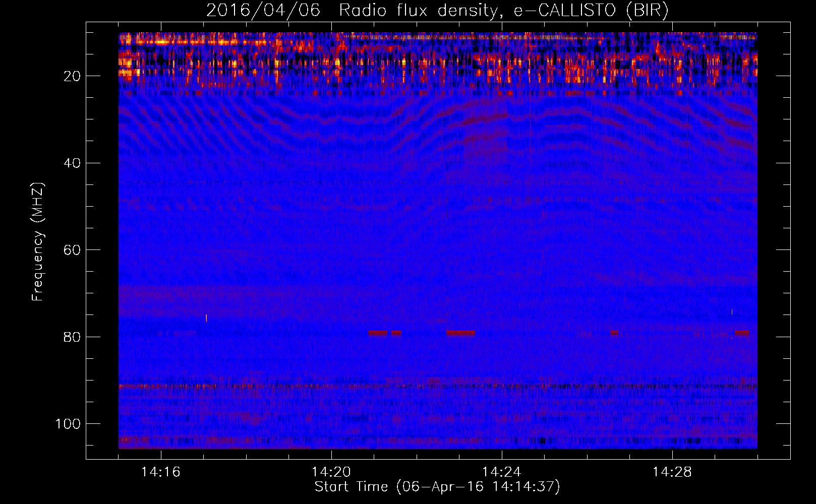Viewport: 816px width, 504px height.
Task: Click the '14:16' time tick label
Action: (x=160, y=472)
